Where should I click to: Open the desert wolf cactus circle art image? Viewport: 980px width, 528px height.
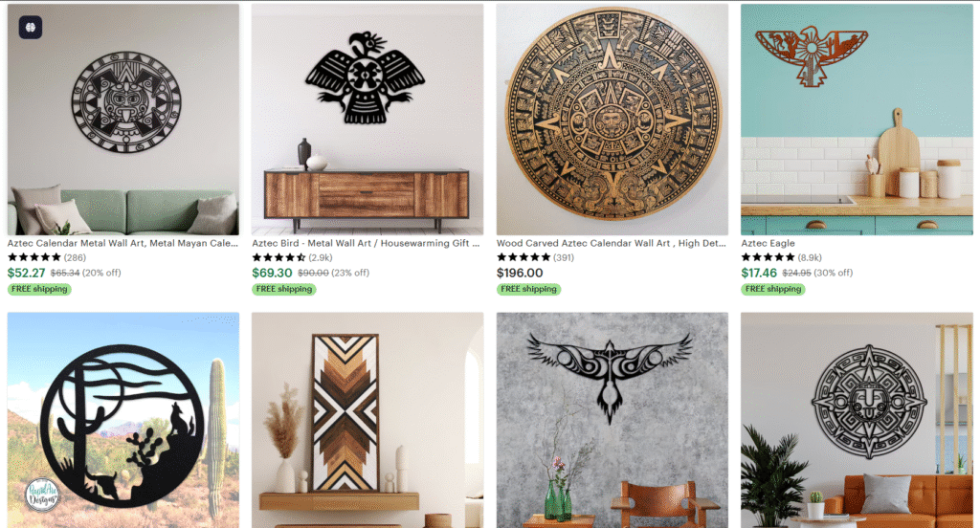pyautogui.click(x=123, y=420)
